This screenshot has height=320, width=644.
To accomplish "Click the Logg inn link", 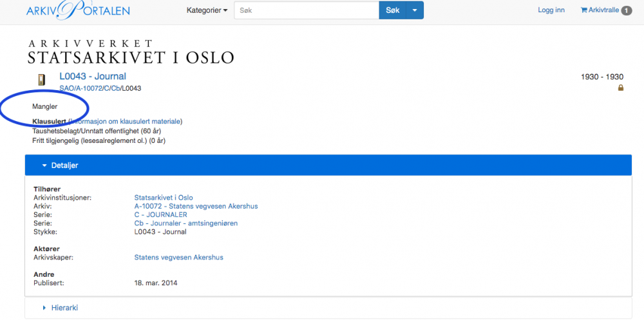I will 551,10.
